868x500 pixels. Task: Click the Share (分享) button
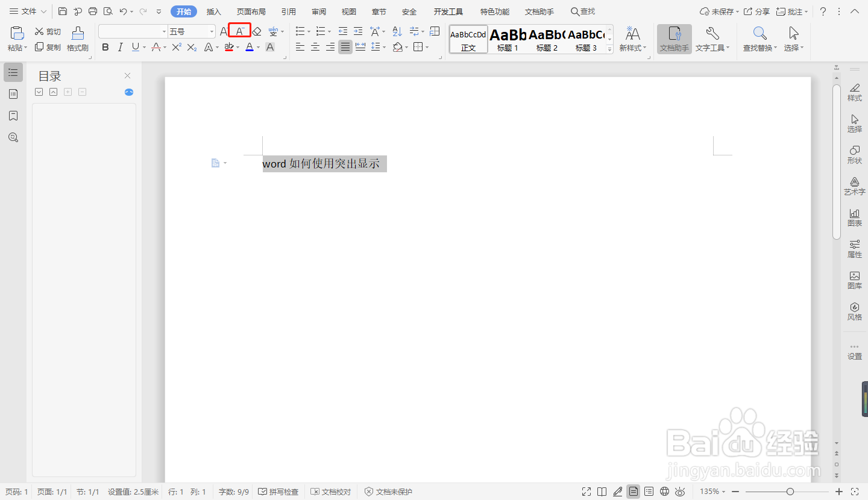click(x=756, y=11)
